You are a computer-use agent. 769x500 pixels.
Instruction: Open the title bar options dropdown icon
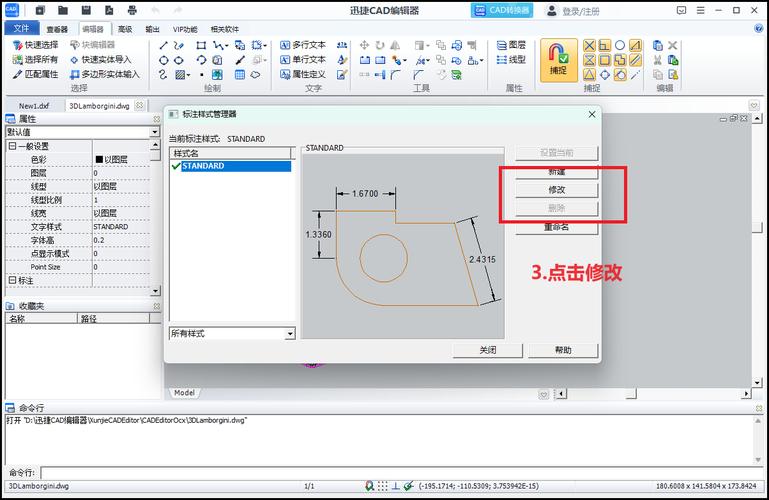[681, 10]
